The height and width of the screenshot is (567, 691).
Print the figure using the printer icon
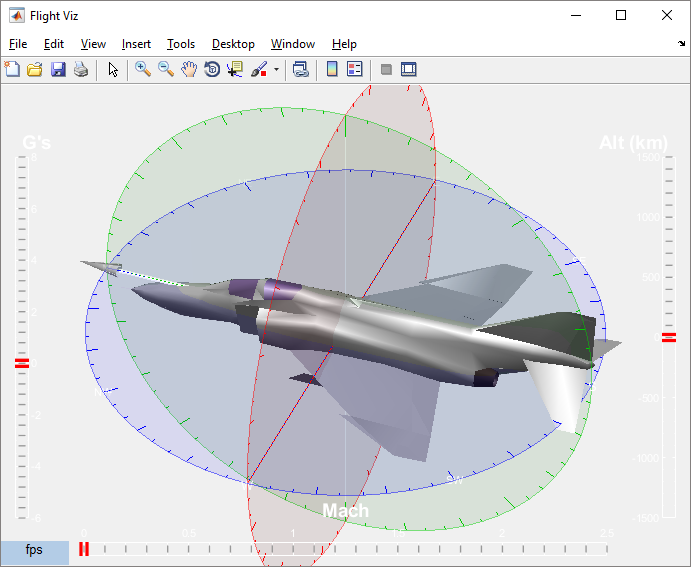(81, 69)
